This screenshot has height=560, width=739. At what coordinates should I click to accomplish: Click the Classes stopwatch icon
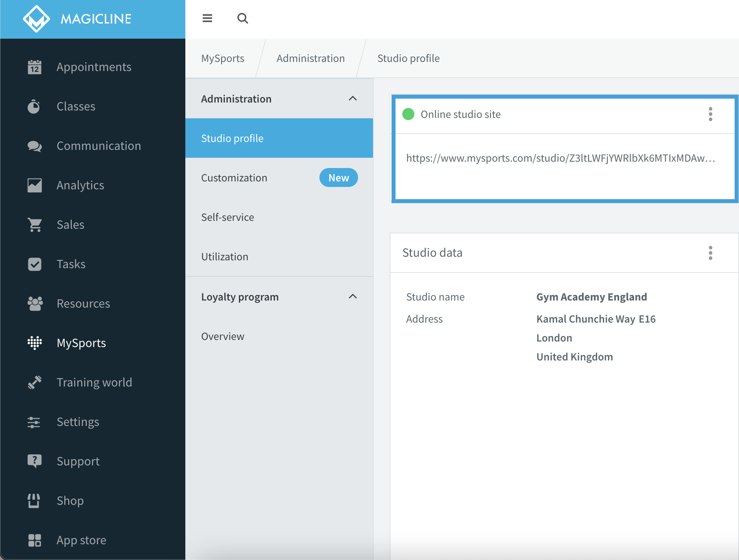point(34,106)
